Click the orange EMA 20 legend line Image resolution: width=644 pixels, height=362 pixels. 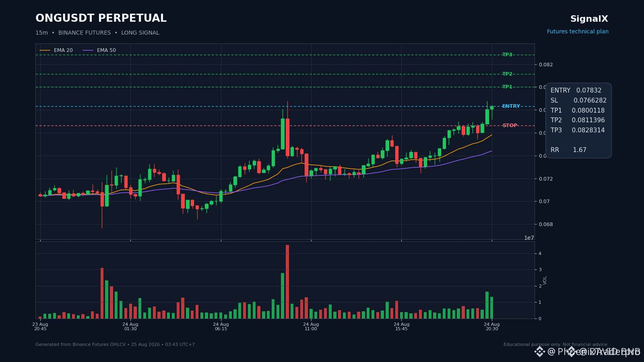pyautogui.click(x=45, y=50)
